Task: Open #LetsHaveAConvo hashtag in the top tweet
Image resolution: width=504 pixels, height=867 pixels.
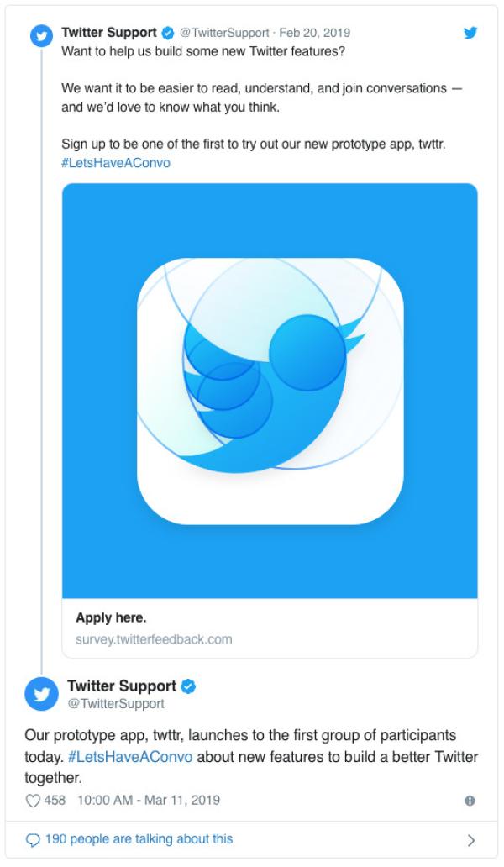Action: (116, 163)
